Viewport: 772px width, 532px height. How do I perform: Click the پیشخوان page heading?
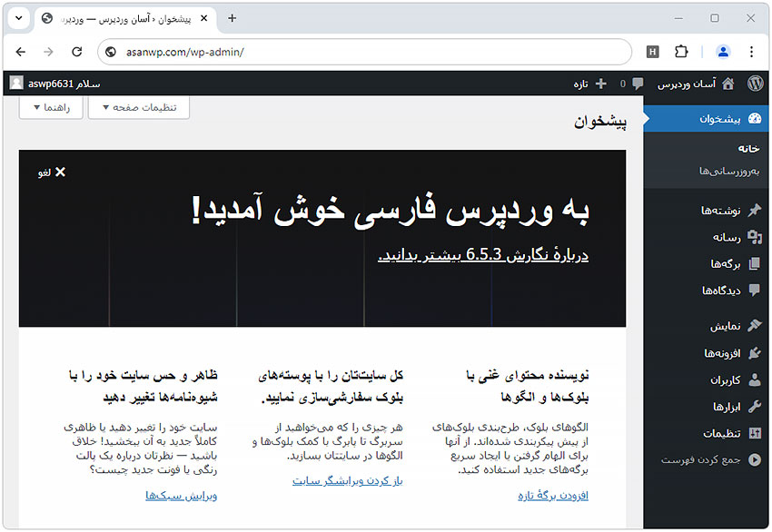click(x=600, y=121)
